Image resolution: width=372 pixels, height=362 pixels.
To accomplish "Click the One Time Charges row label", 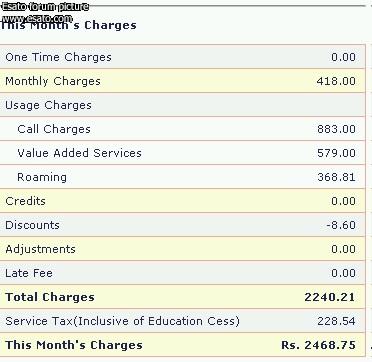I will [x=58, y=57].
